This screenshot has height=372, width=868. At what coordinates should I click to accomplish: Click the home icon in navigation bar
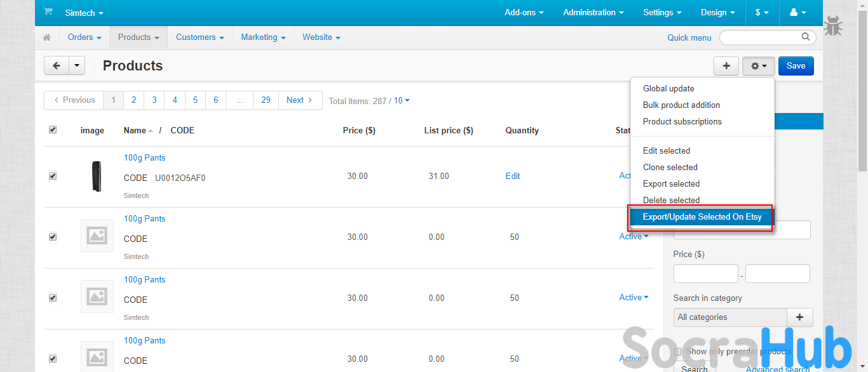[x=47, y=37]
